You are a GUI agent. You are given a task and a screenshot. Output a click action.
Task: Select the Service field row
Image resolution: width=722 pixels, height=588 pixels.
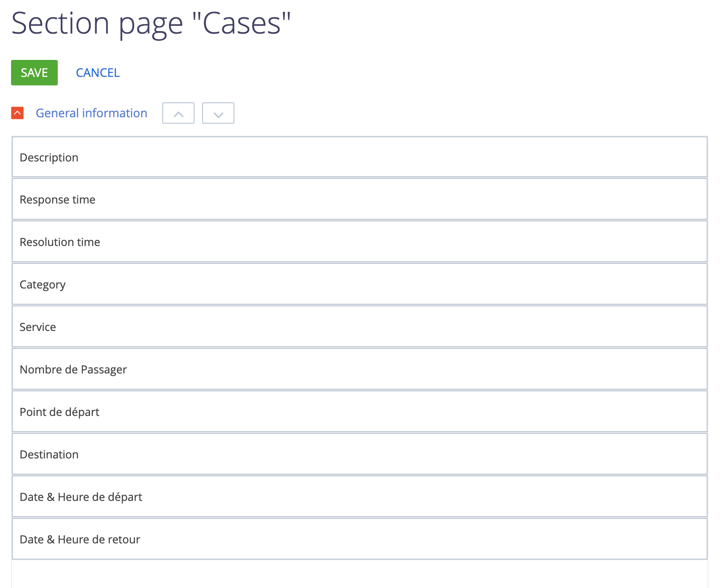point(360,326)
